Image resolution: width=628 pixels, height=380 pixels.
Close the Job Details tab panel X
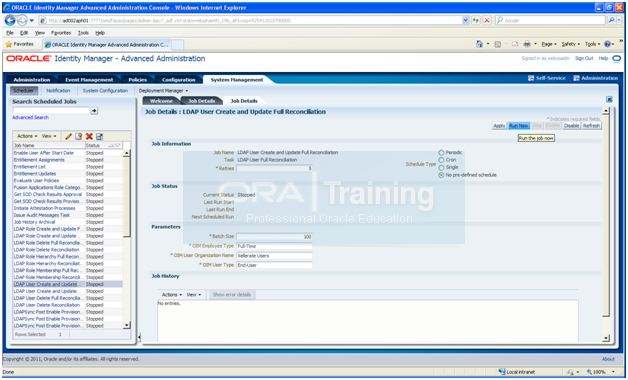609,99
